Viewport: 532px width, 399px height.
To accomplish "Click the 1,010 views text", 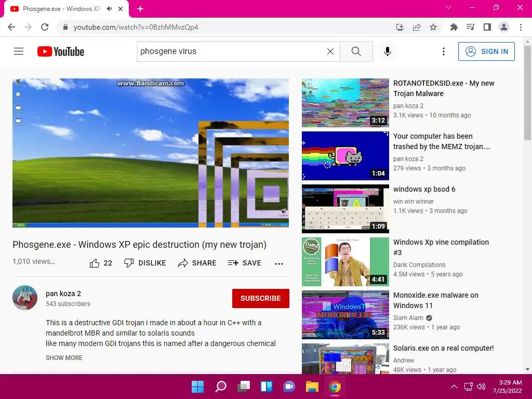I will click(x=34, y=262).
